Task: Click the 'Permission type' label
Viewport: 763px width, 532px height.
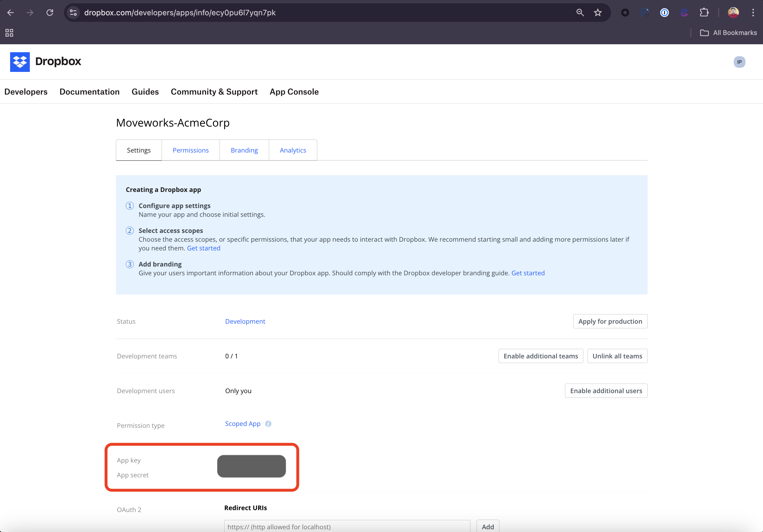Action: click(x=141, y=426)
